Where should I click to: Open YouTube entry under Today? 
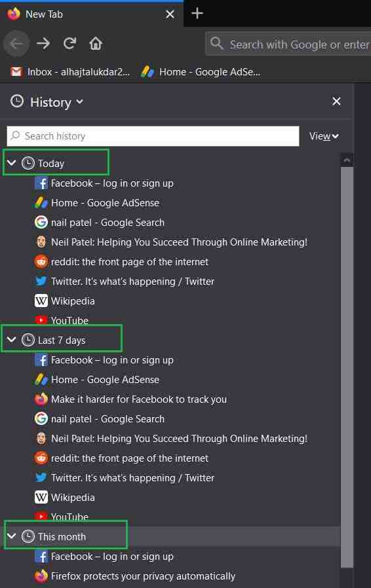tap(62, 320)
